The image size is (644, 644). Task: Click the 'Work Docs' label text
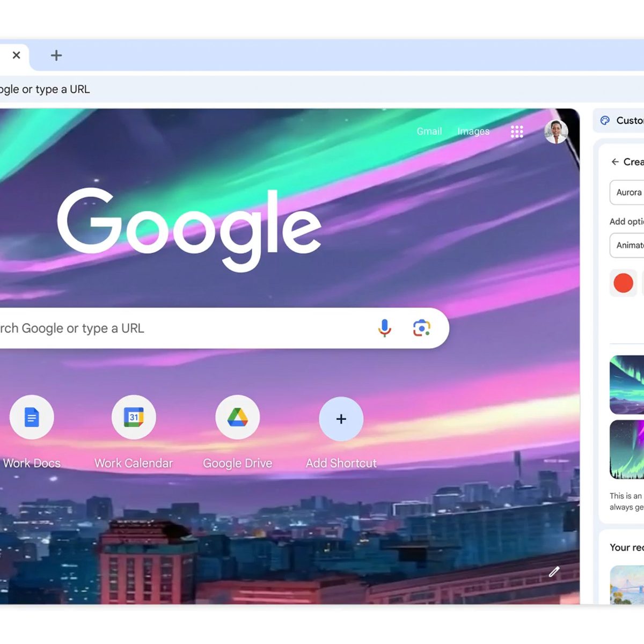point(32,463)
